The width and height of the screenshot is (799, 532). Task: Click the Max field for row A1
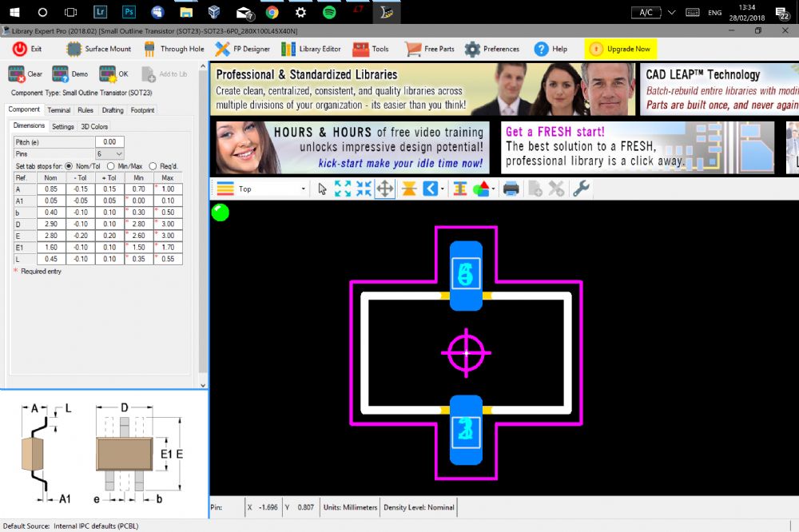tap(168, 200)
